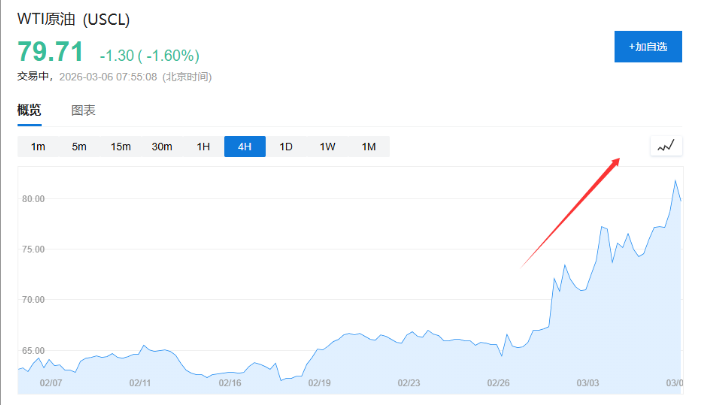Click the chart peak near 03/06

click(676, 181)
